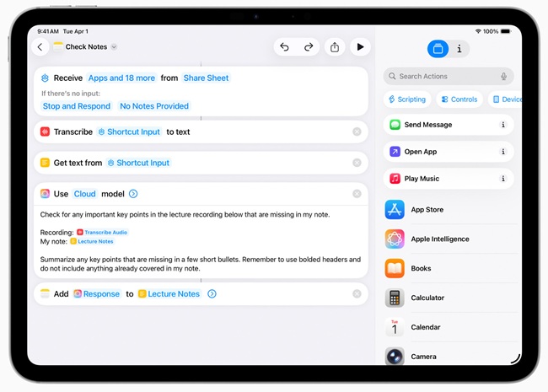Edit the 'Summarize any key points' paragraph
Screen dimensions: 548x392
[x=201, y=264]
